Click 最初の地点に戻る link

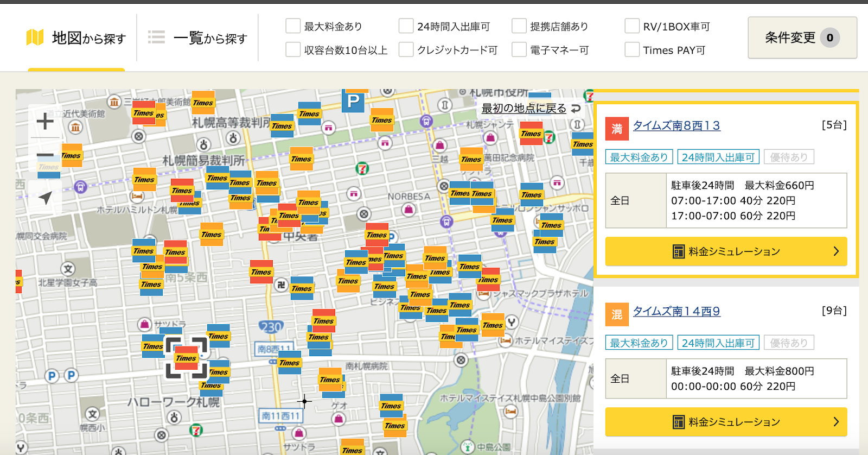click(524, 109)
